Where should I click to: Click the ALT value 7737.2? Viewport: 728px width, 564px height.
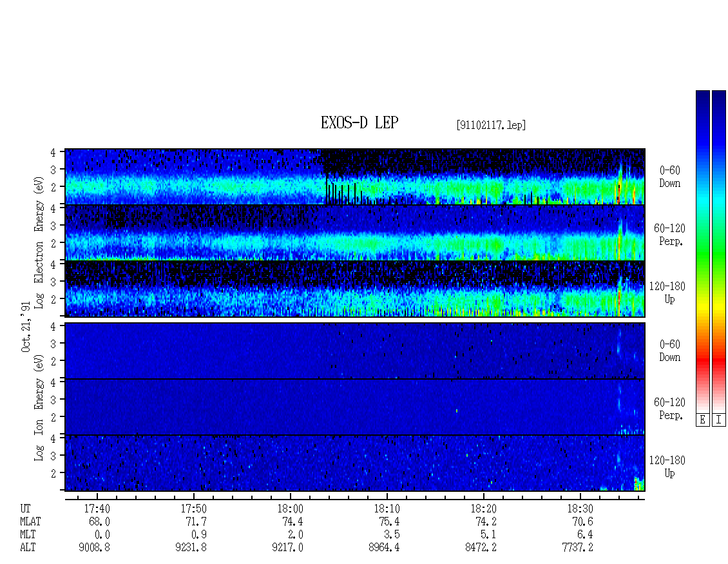[x=577, y=548]
